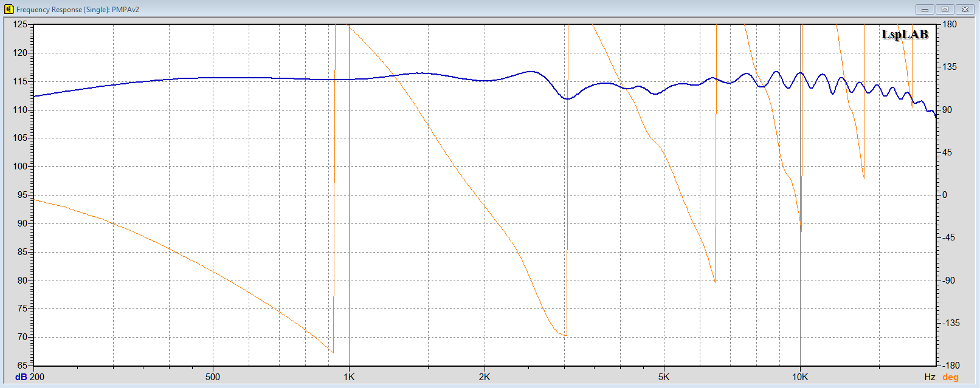Click the '125' dB axis value
980x388 pixels.
click(20, 24)
